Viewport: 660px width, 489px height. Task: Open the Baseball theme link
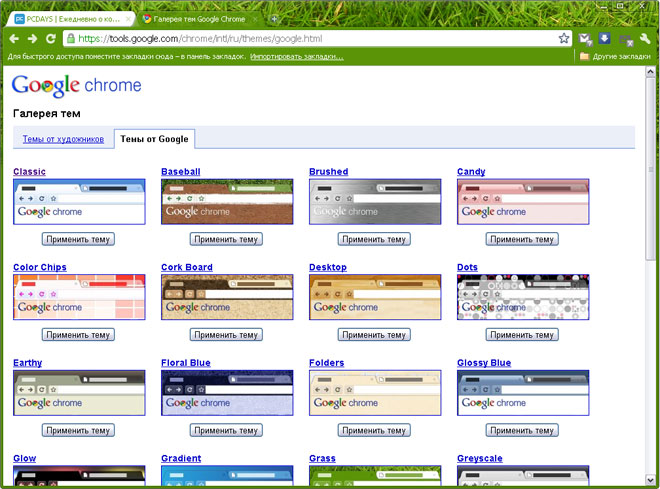181,172
